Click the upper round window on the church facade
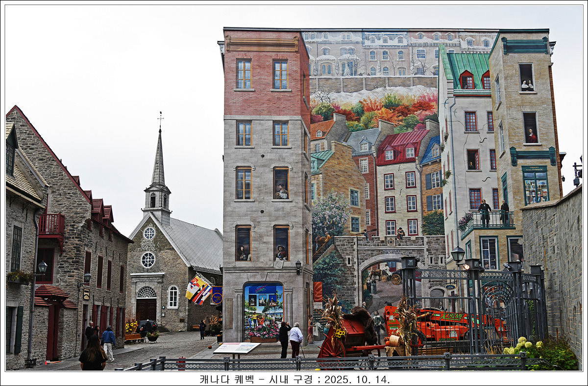This screenshot has height=386, width=588. 149,233
